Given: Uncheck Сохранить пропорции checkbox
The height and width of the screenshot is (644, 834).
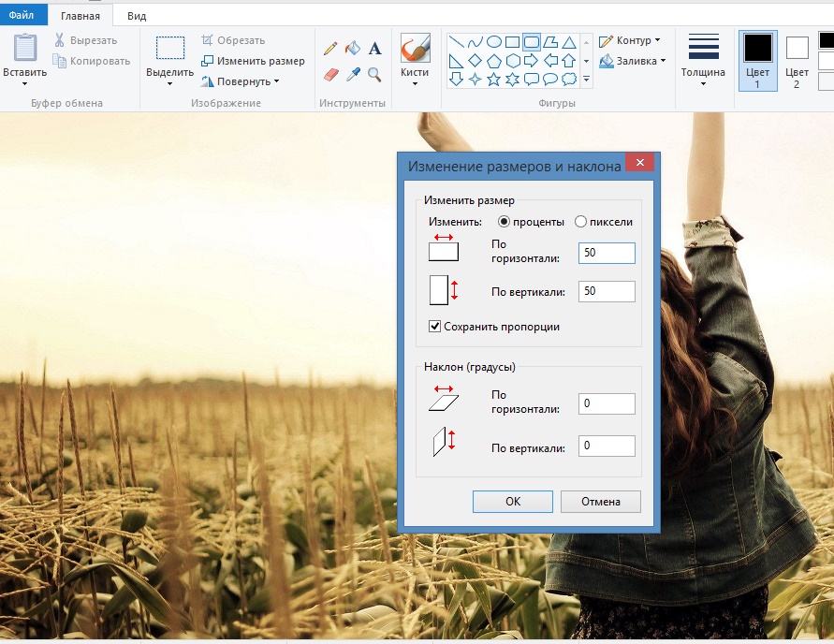Looking at the screenshot, I should pyautogui.click(x=434, y=327).
